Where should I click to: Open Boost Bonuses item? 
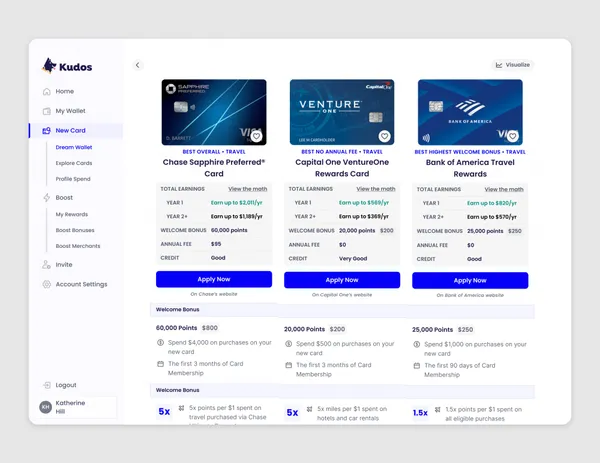pos(75,230)
